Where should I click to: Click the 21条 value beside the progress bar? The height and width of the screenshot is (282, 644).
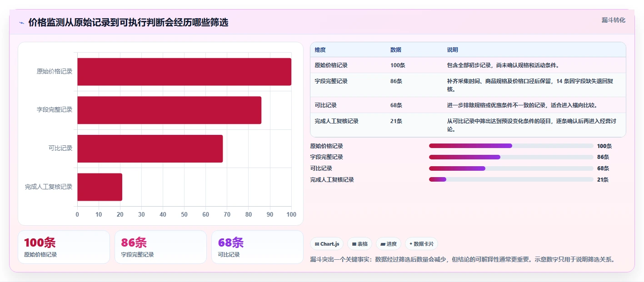tap(603, 179)
